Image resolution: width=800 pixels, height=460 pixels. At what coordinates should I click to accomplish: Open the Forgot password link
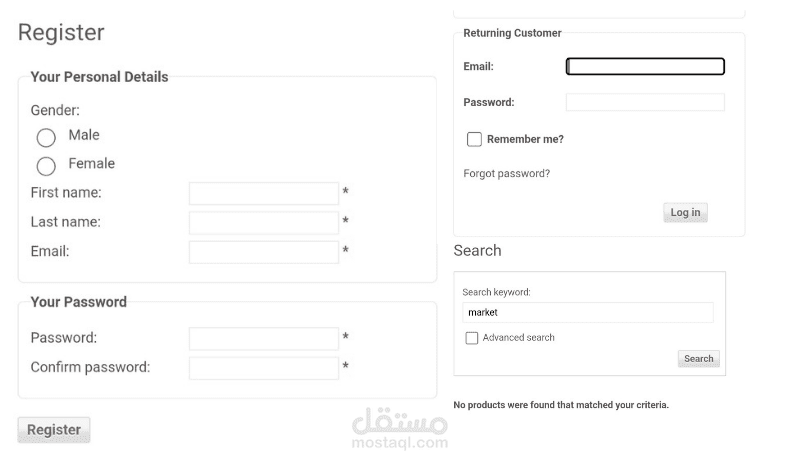tap(506, 174)
